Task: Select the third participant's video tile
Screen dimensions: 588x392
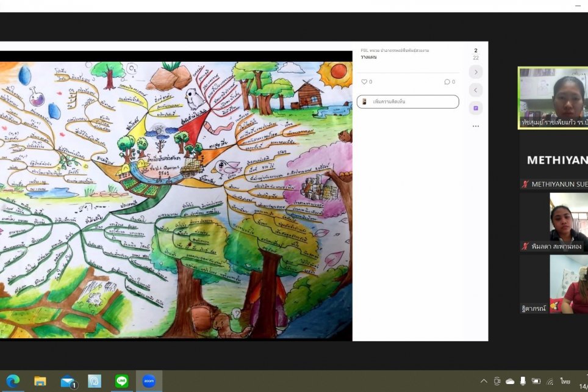Action: tap(553, 222)
